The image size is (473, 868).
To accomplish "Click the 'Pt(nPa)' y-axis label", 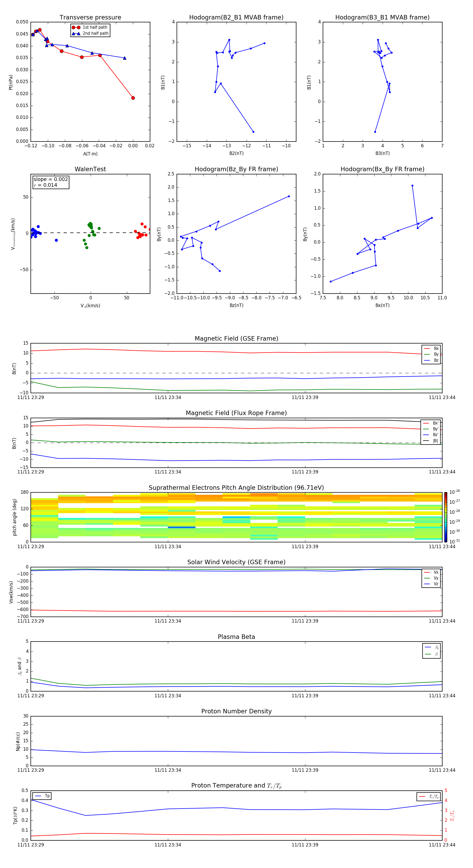I will pos(11,82).
